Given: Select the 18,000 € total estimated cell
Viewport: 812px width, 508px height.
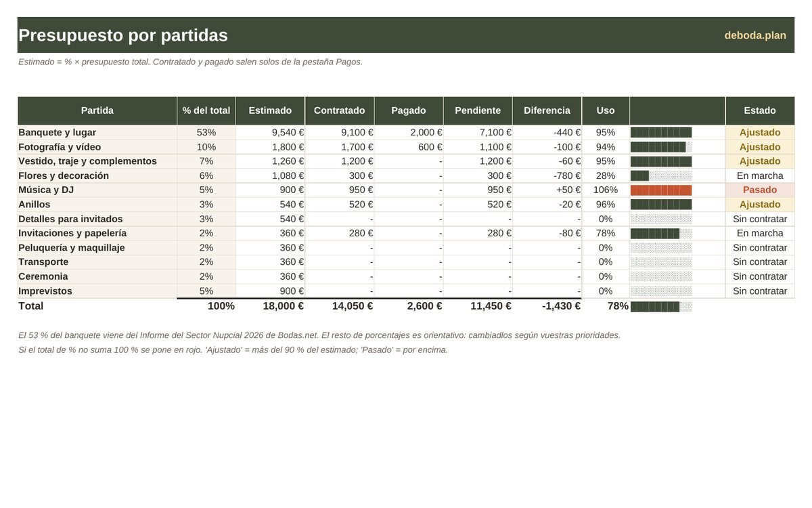Looking at the screenshot, I should [270, 306].
